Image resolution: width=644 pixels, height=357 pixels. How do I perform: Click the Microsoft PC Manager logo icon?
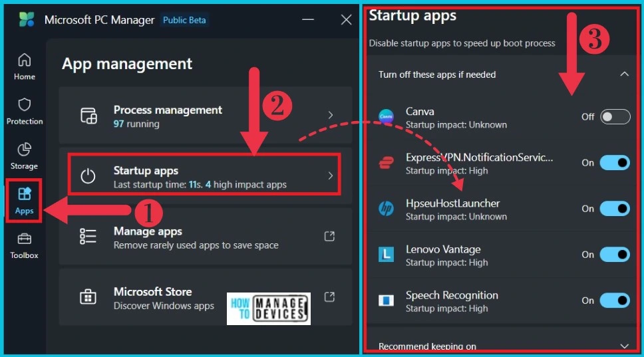pyautogui.click(x=27, y=19)
